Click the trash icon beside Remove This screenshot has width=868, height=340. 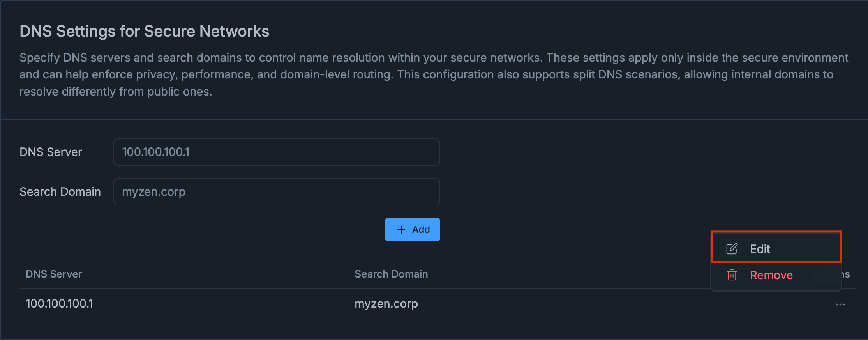point(732,275)
